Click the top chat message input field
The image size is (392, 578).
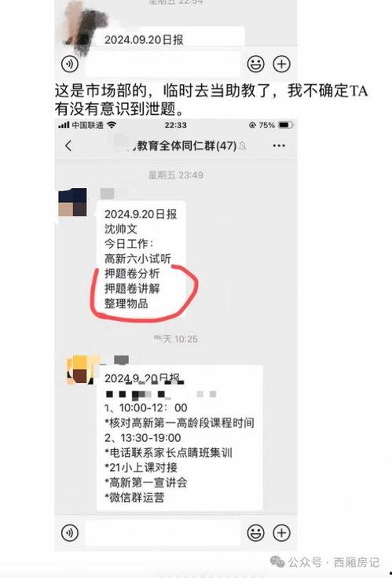pos(163,64)
